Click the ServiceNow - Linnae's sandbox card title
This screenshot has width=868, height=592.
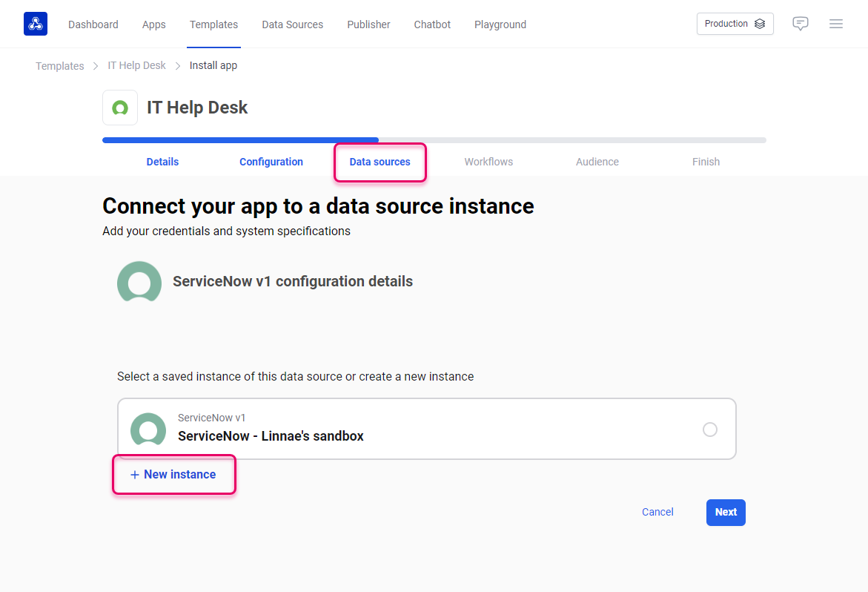click(271, 435)
